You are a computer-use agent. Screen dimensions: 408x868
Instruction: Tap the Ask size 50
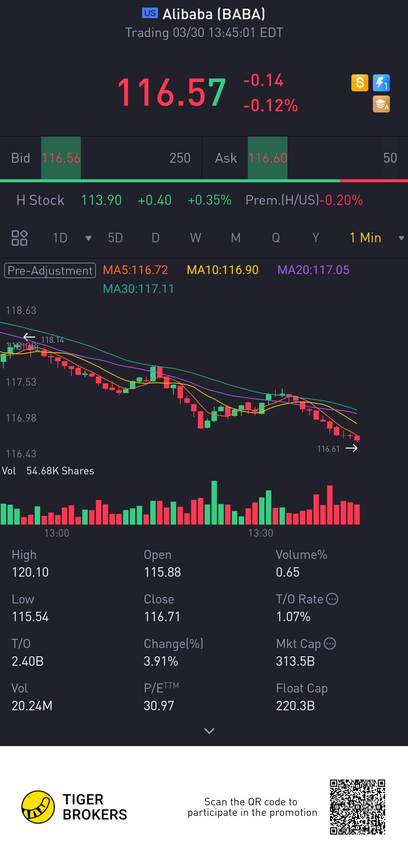tap(390, 158)
